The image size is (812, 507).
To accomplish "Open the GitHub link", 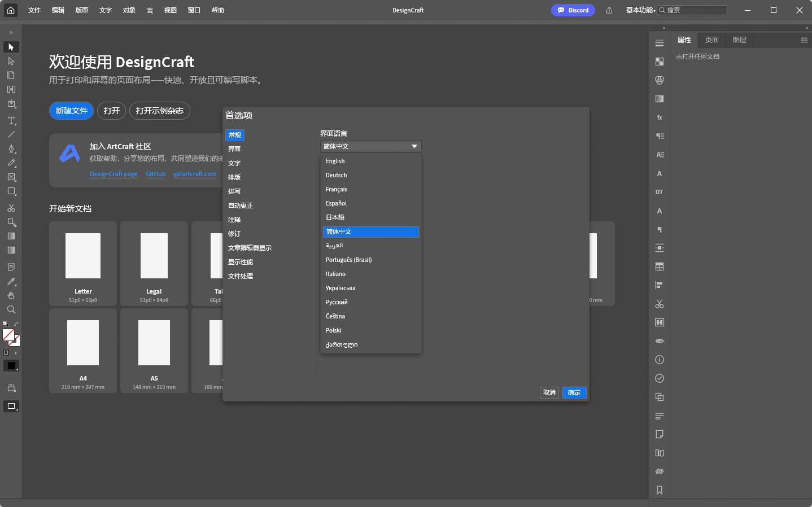I will point(155,174).
